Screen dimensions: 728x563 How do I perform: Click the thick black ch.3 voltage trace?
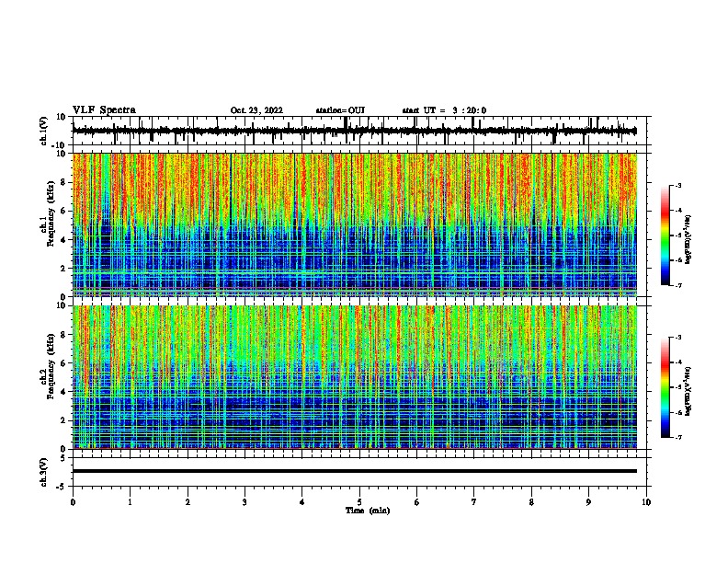tap(355, 471)
